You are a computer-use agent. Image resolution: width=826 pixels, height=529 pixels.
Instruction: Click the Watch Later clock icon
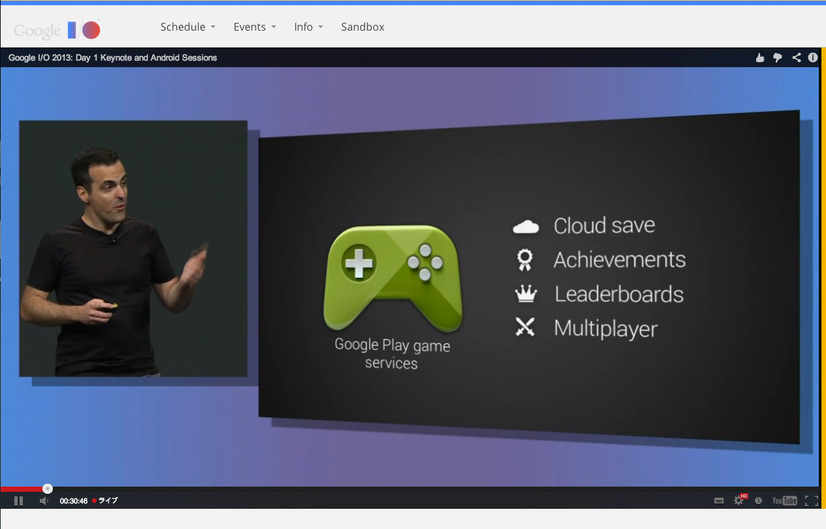758,501
